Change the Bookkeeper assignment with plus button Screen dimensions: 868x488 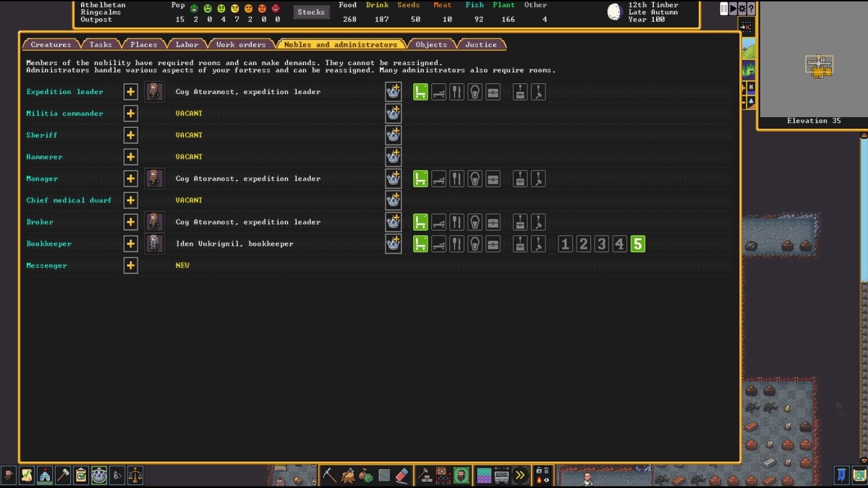point(130,244)
